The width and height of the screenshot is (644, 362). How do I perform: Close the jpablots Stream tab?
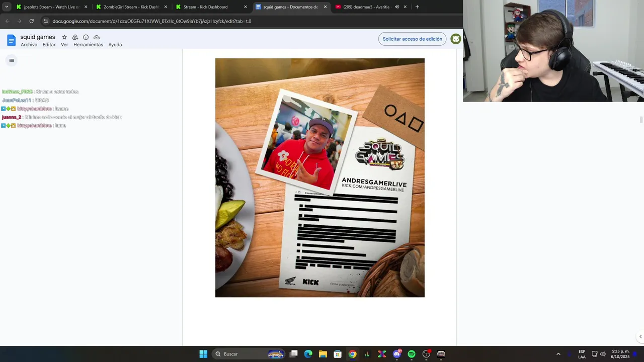click(x=86, y=7)
